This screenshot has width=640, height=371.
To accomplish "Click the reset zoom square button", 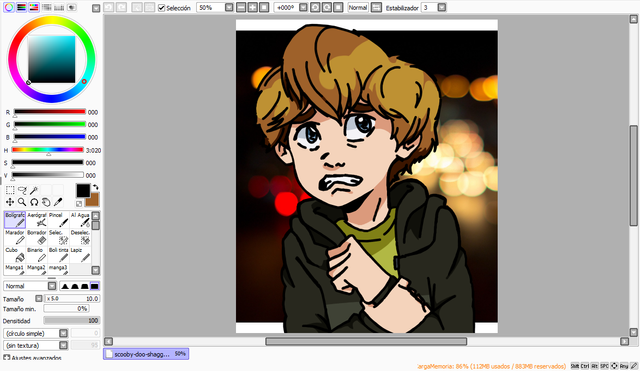I will 264,7.
